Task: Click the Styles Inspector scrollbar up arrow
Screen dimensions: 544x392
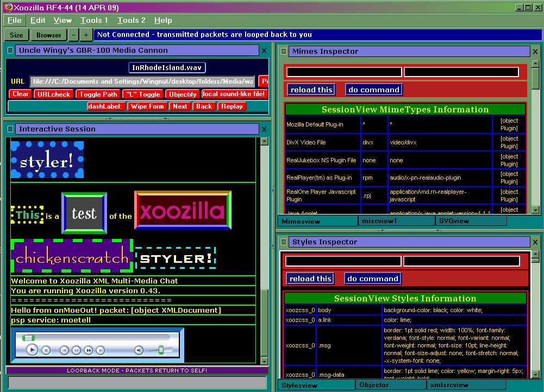Action: 536,255
